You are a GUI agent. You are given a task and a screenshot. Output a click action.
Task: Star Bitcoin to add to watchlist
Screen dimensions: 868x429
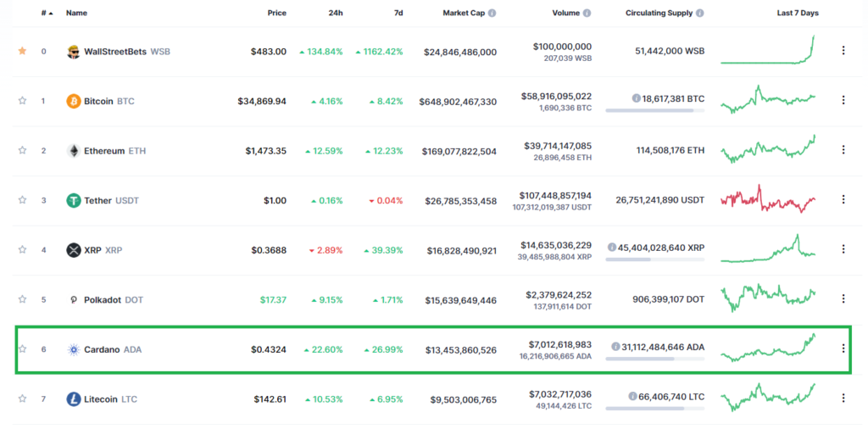click(x=22, y=101)
